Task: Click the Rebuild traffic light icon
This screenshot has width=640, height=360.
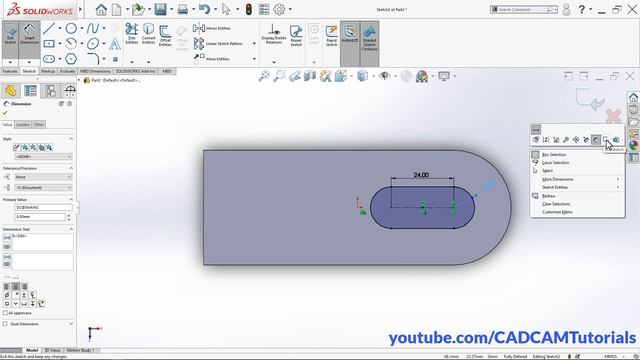Action: pos(249,9)
